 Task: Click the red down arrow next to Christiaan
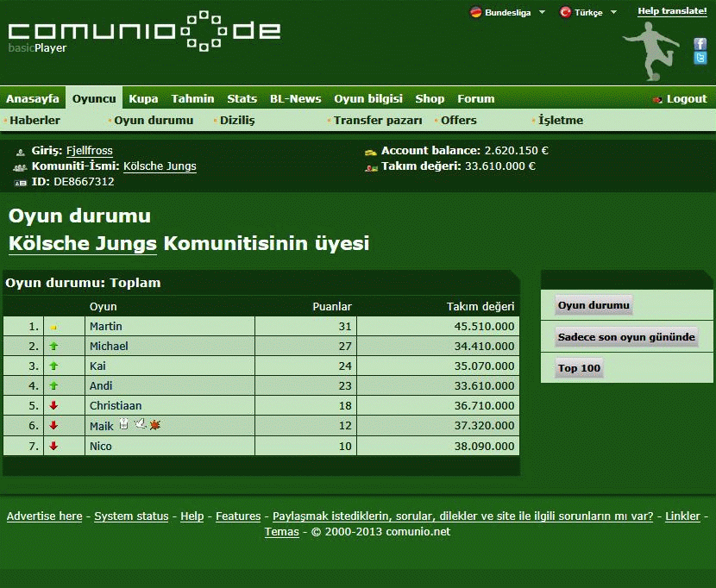tap(53, 406)
